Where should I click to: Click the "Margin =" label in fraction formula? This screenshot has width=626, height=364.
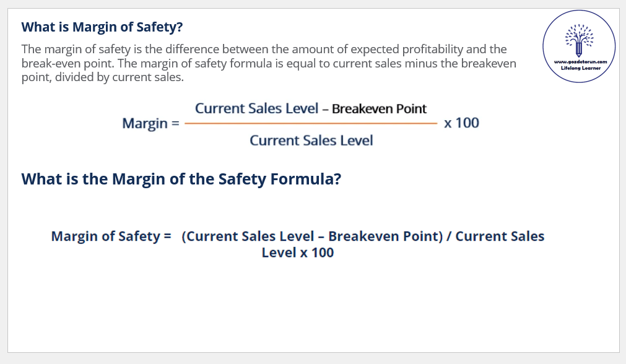(x=151, y=123)
